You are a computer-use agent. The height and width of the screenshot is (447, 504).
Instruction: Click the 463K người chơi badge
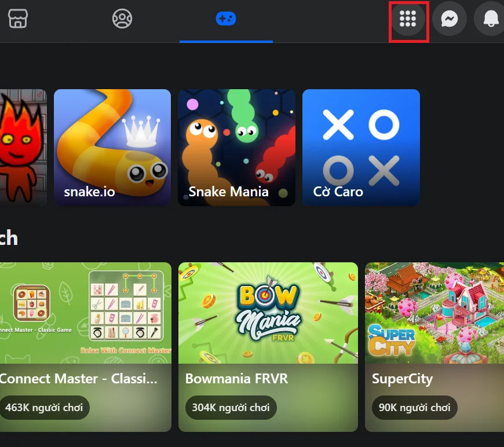[x=45, y=408]
